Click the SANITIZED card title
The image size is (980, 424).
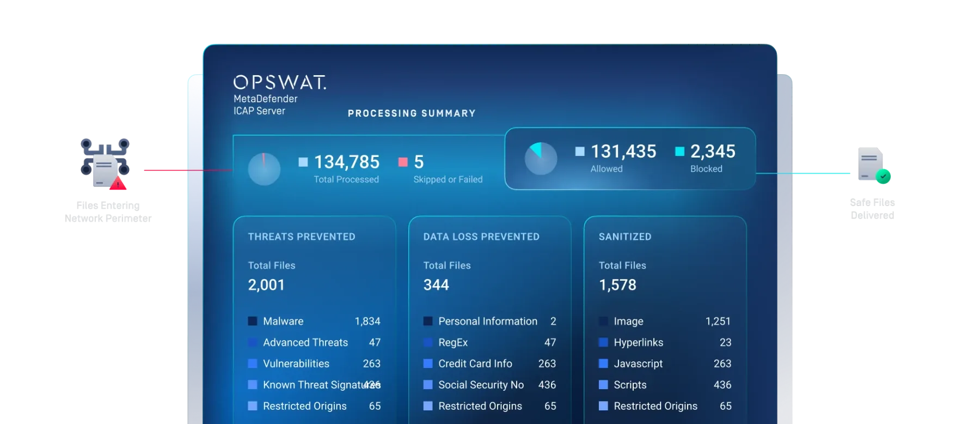click(625, 237)
